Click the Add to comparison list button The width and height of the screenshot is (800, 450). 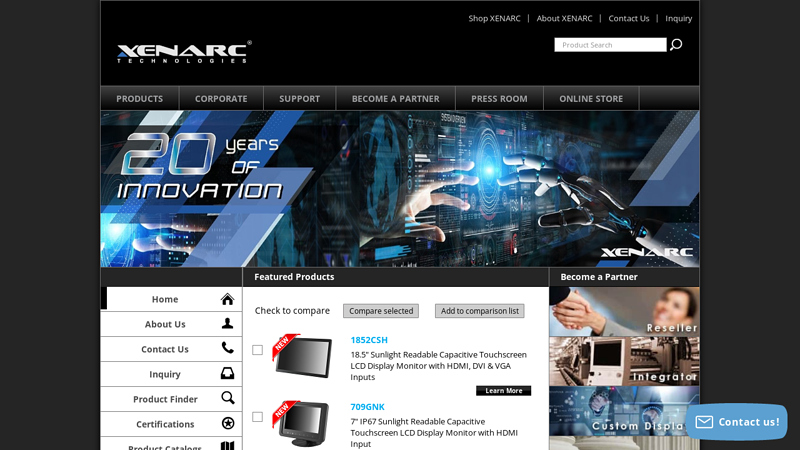point(480,311)
